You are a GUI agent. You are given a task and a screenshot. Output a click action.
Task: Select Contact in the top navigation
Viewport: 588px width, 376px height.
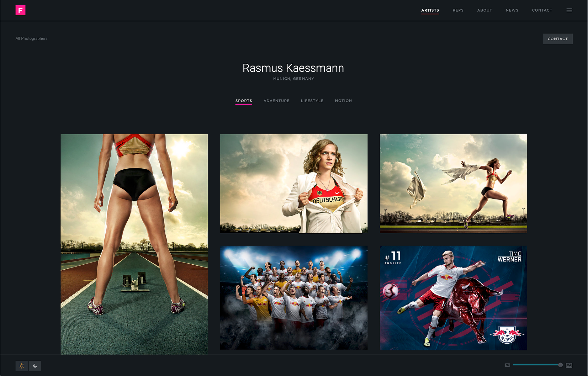point(542,10)
